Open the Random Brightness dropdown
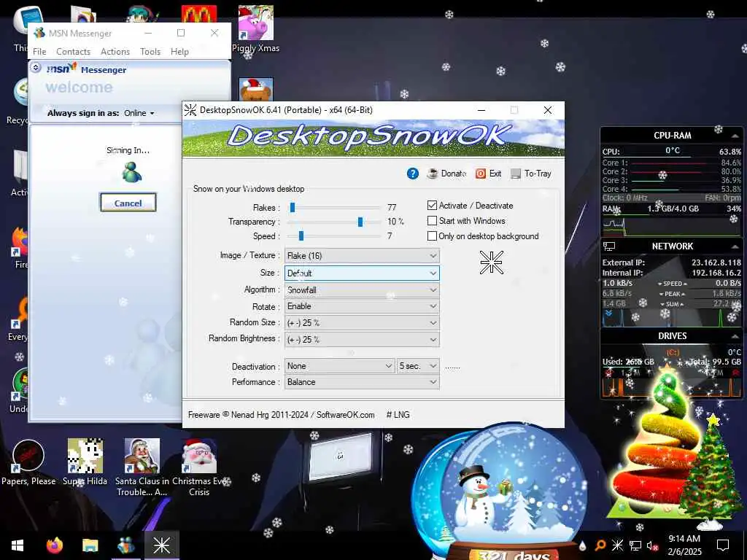The height and width of the screenshot is (560, 747). 362,340
